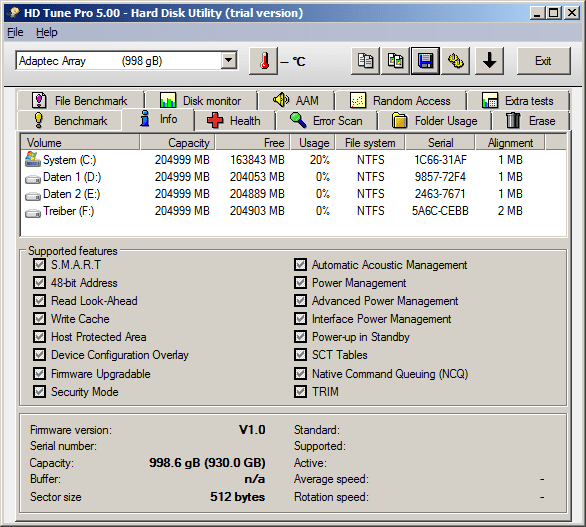Click the down arrow minimize-to-tray icon
586x527 pixels.
(490, 61)
